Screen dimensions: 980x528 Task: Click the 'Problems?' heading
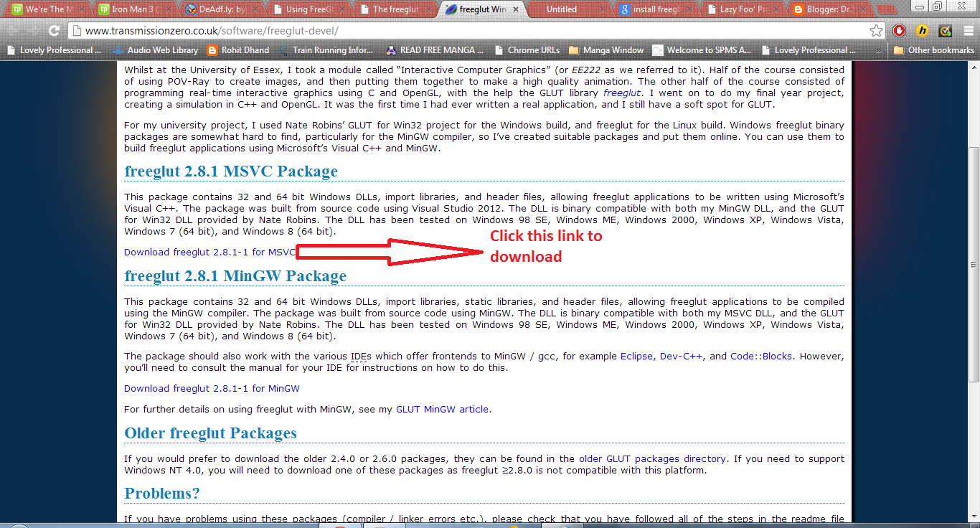pos(162,494)
